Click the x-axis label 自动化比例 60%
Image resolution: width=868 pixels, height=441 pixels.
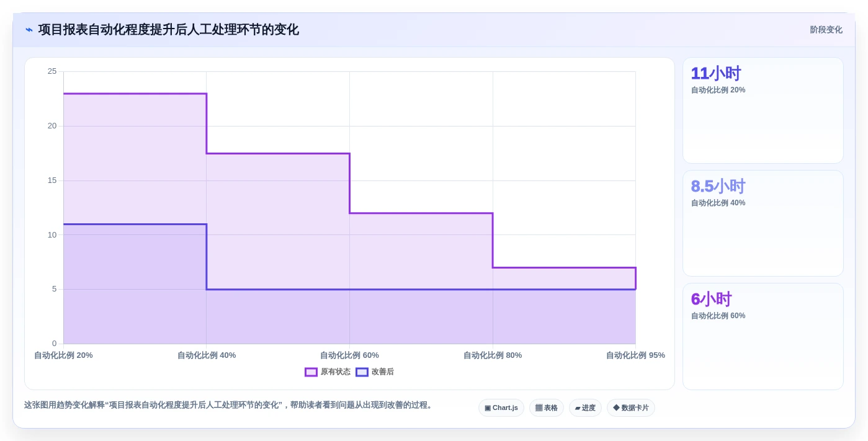(349, 355)
